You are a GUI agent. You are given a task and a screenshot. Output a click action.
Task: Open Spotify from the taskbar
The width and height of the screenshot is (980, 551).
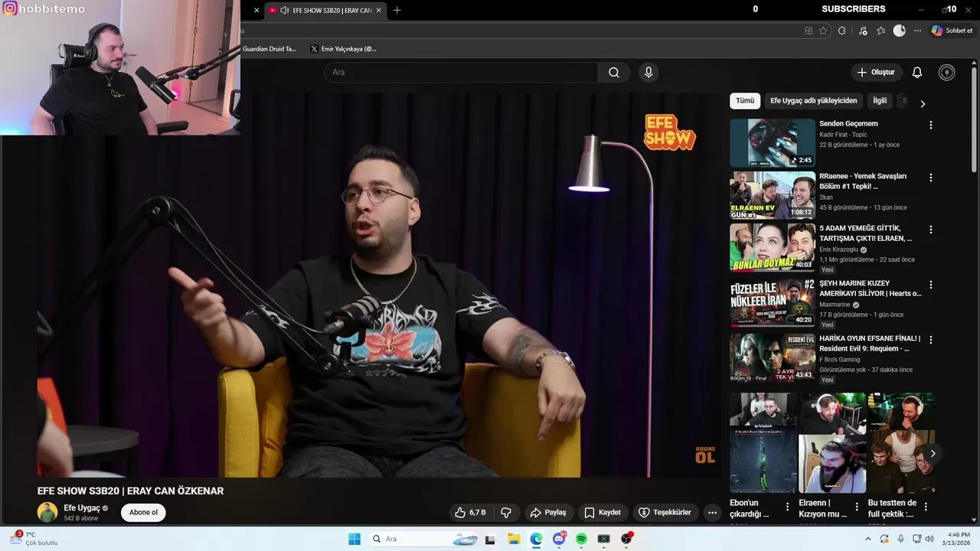(x=581, y=539)
